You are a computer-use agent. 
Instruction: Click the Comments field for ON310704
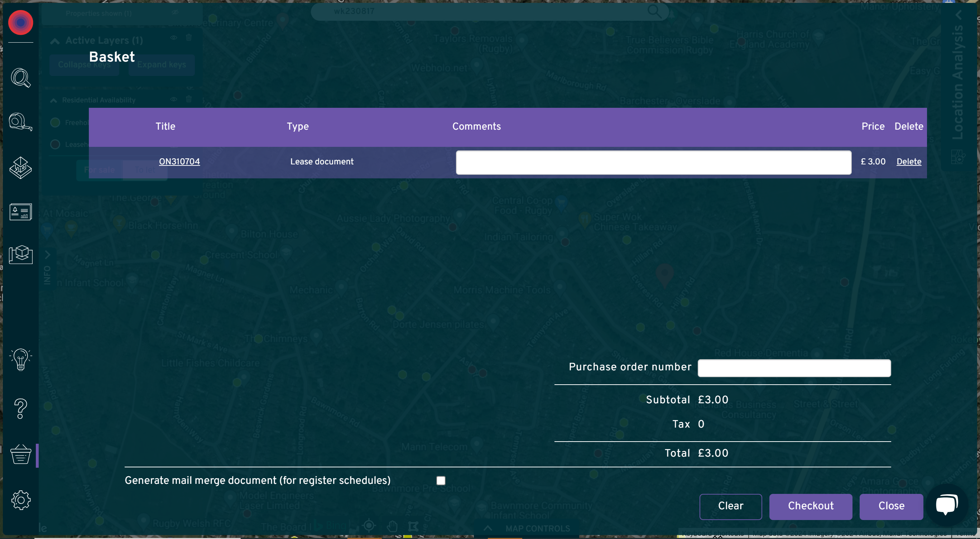[654, 163]
